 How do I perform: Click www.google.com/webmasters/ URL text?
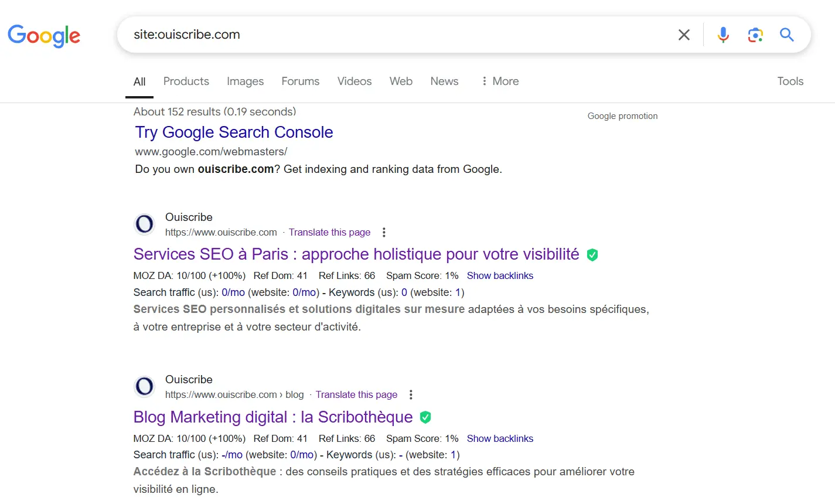(211, 152)
